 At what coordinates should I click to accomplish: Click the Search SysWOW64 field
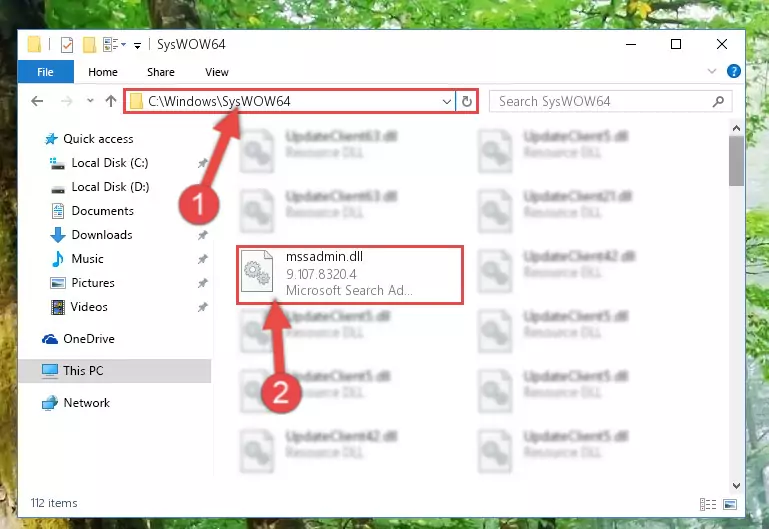pyautogui.click(x=610, y=101)
